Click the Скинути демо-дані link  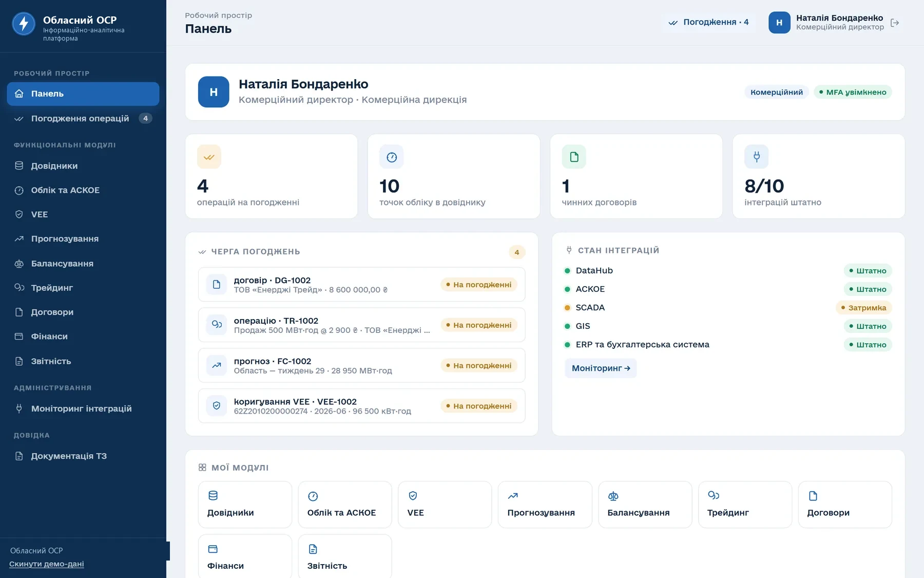click(x=47, y=564)
